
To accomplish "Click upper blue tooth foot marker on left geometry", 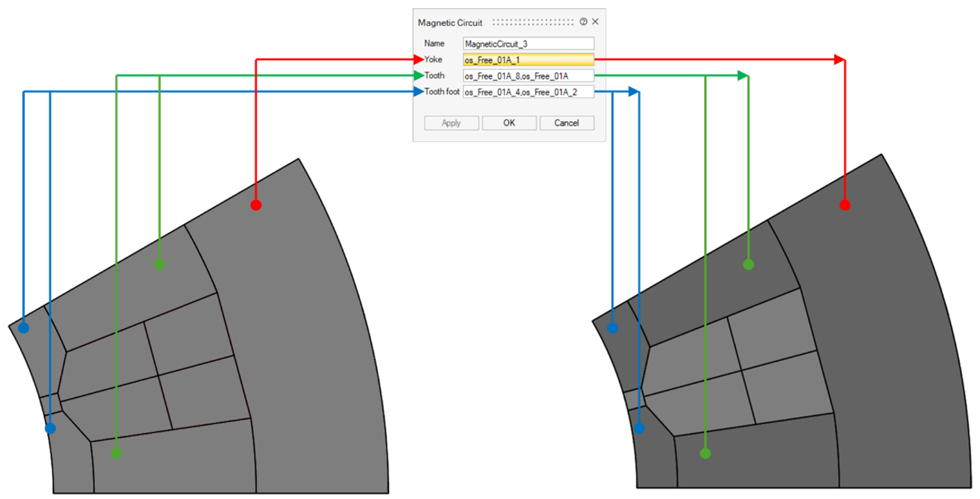I will click(24, 328).
